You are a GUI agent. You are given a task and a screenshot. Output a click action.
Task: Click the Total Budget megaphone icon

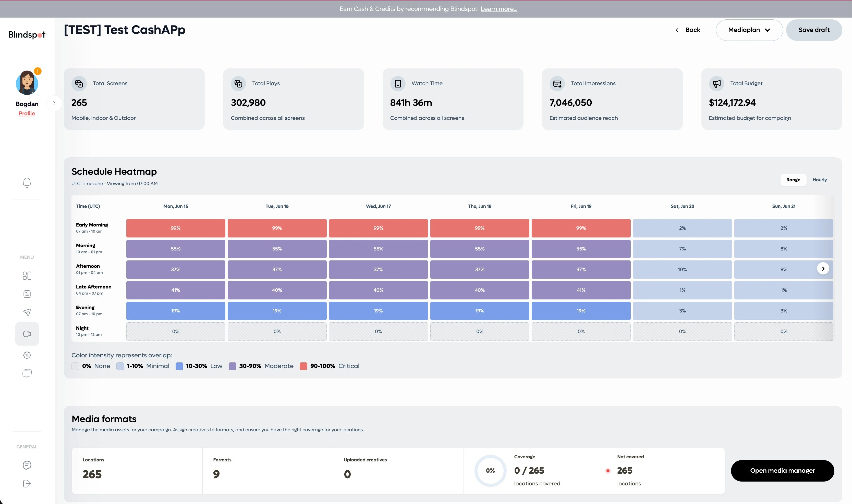pyautogui.click(x=716, y=84)
